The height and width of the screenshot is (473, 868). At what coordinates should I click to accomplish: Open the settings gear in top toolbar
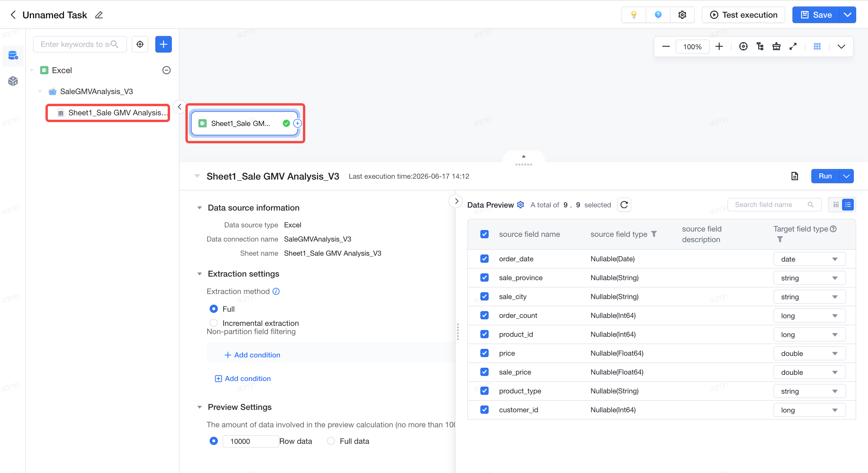tap(682, 15)
